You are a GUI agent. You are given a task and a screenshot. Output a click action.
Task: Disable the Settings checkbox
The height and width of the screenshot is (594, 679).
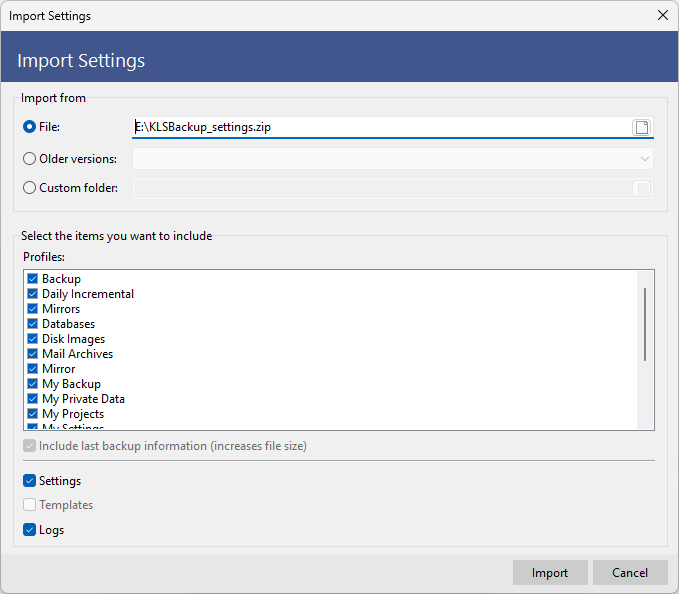pos(29,481)
